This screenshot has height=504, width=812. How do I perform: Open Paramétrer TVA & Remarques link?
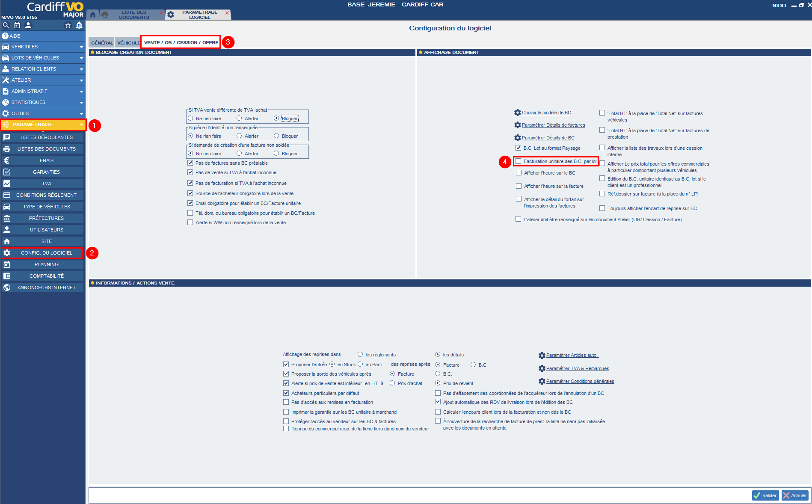578,368
